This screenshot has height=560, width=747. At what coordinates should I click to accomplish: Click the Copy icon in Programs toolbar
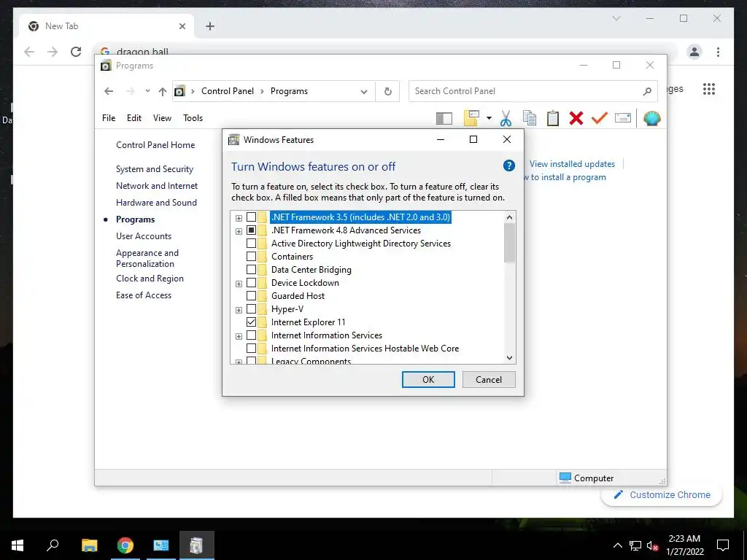coord(530,118)
